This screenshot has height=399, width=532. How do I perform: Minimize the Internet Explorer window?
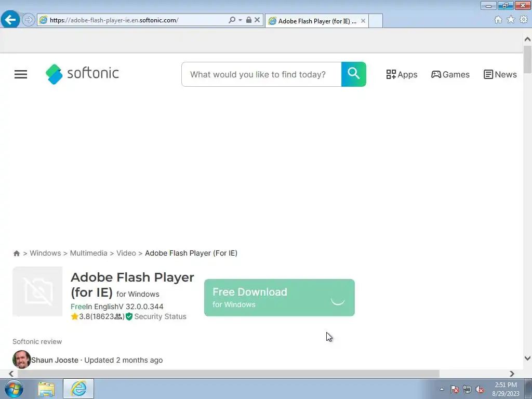pos(488,5)
